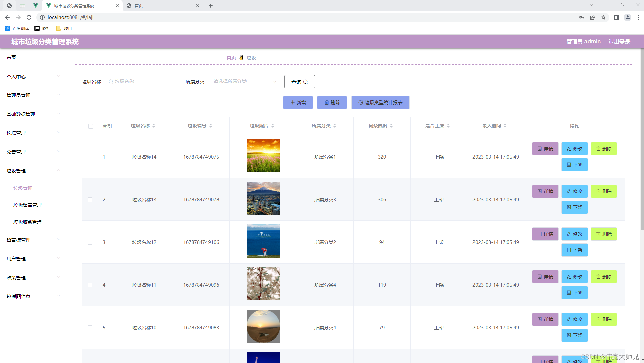Check the row checkbox for 垃圾名称13
644x363 pixels.
pos(90,200)
